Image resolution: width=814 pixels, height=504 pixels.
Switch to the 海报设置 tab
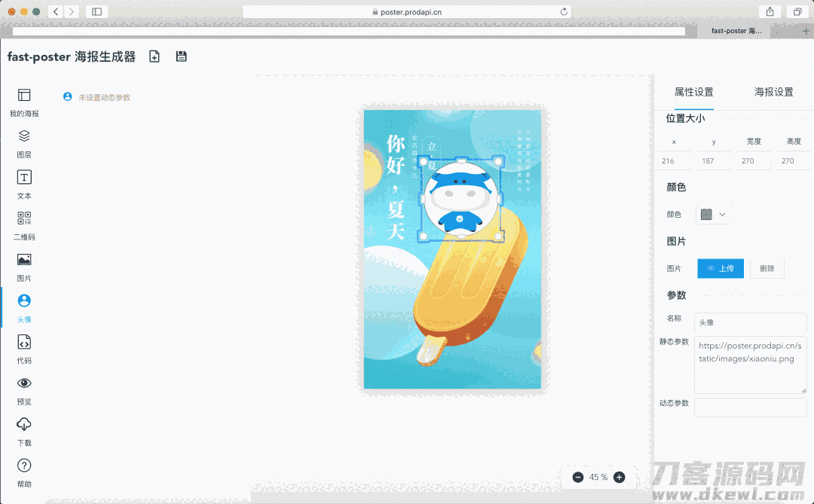click(x=773, y=92)
